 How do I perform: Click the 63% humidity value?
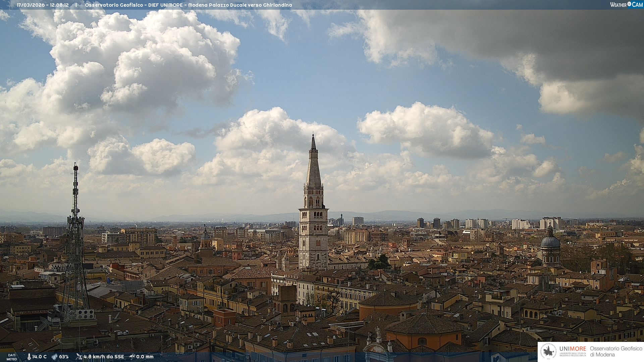tap(64, 357)
